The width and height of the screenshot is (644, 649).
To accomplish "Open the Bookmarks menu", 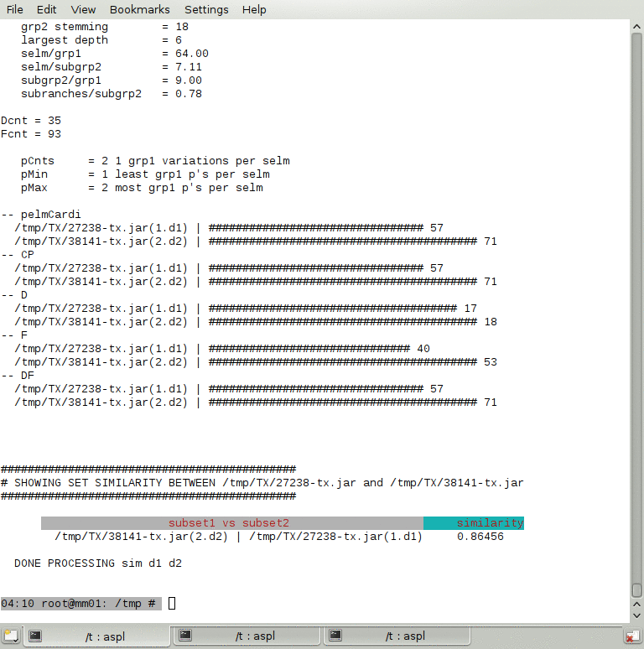I will (139, 9).
